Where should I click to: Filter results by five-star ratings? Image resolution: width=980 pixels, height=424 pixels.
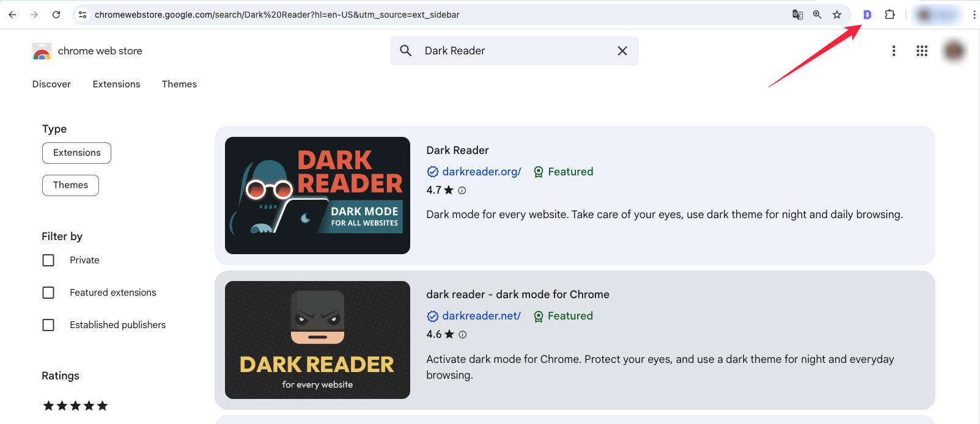pyautogui.click(x=75, y=406)
